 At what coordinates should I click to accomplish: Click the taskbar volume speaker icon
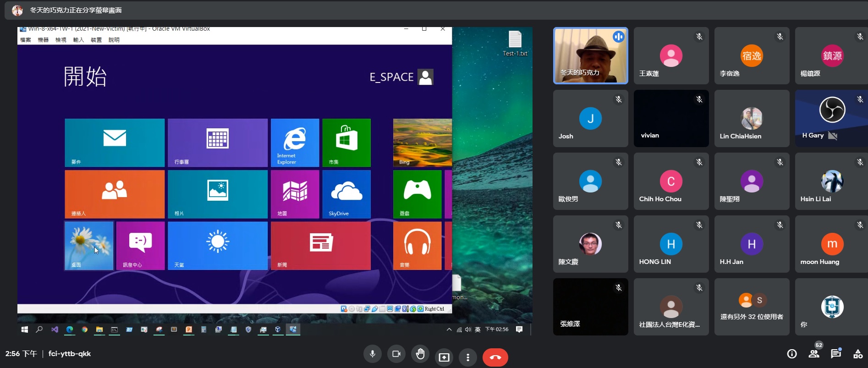pos(468,330)
